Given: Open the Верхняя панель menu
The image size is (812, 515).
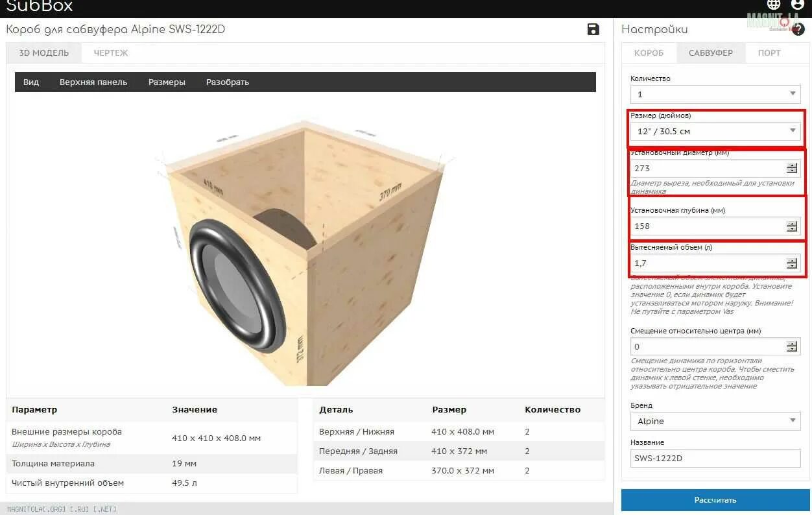Looking at the screenshot, I should tap(93, 82).
